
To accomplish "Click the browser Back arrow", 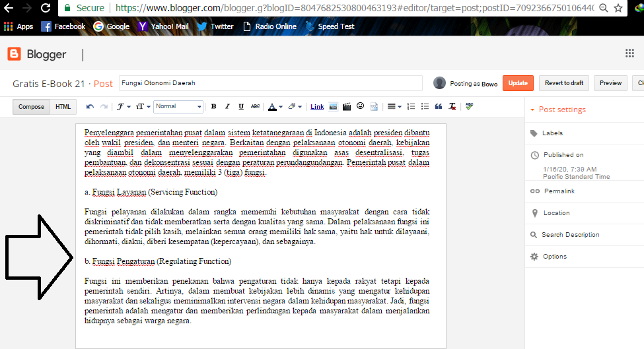I will (x=9, y=8).
